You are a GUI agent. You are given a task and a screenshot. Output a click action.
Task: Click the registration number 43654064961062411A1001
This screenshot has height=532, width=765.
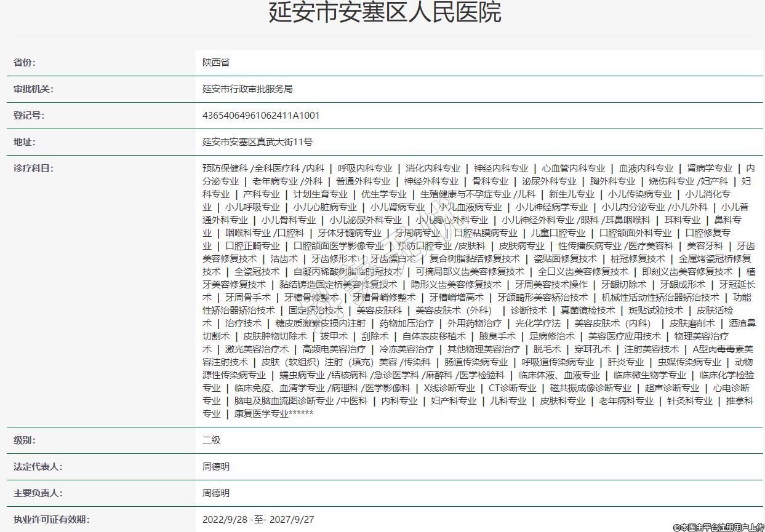pyautogui.click(x=261, y=116)
